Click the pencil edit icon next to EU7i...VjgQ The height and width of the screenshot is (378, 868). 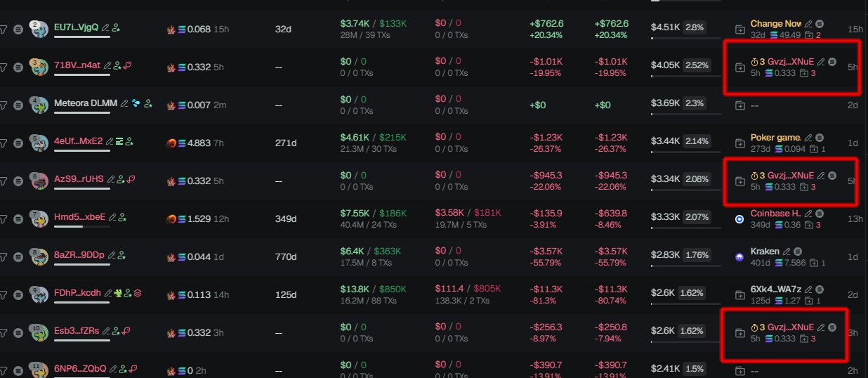(105, 27)
